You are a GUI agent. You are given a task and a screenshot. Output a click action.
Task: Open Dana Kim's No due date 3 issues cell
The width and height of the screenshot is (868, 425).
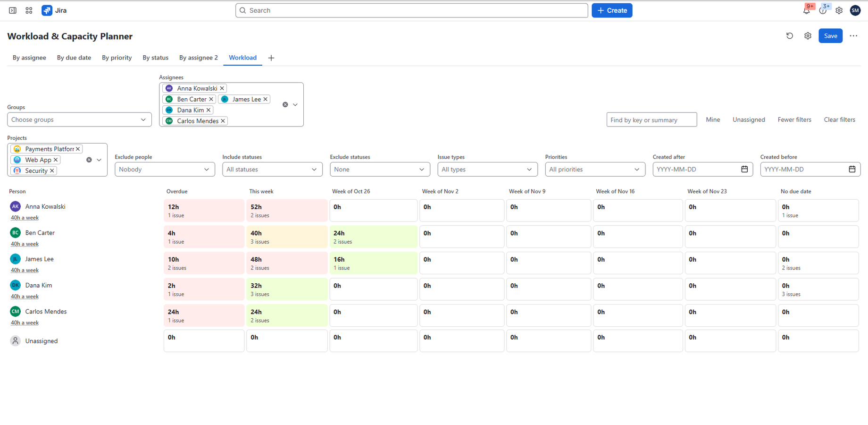pyautogui.click(x=818, y=289)
